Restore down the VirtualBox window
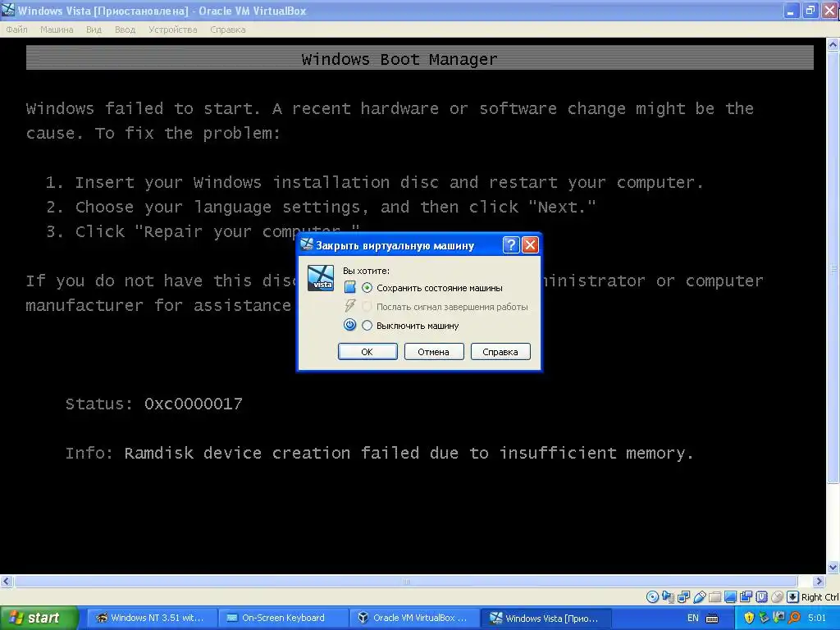840x630 pixels. click(810, 10)
